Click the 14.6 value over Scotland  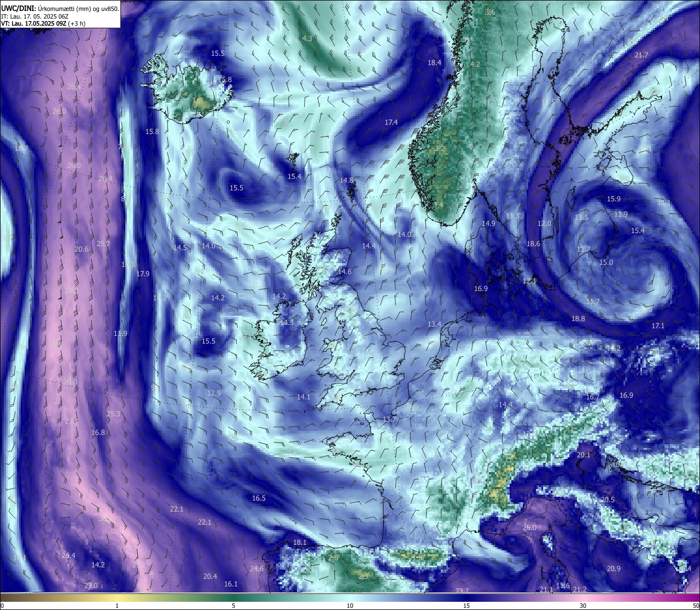(x=345, y=272)
